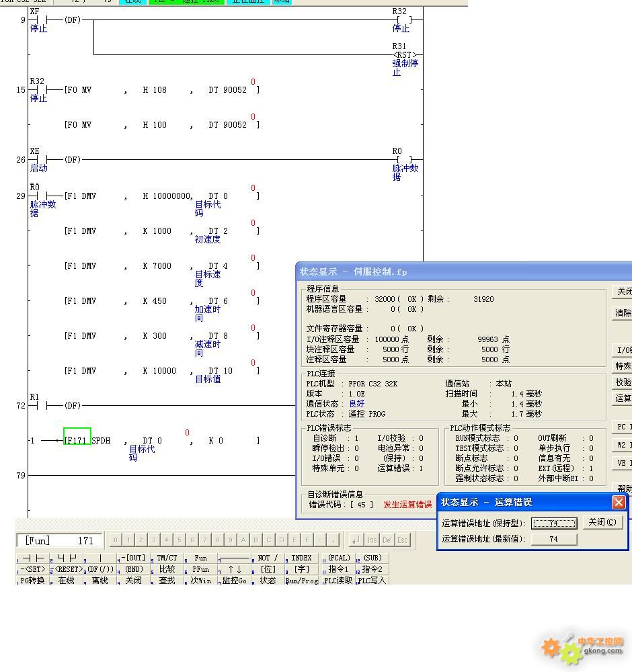
Task: Choose the TM/CT timer counter key
Action: (167, 558)
